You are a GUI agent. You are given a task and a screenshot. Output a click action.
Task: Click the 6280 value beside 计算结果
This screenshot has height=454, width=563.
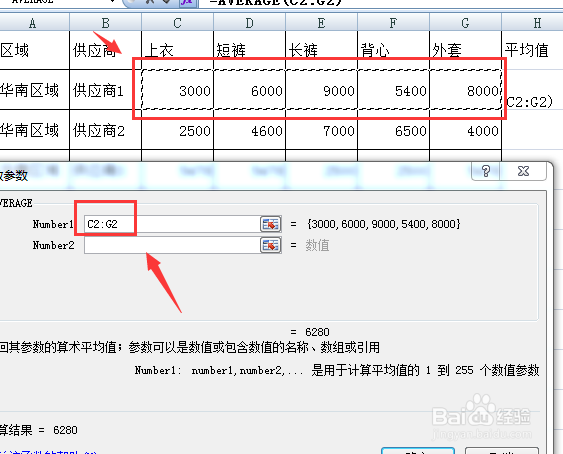[x=65, y=430]
